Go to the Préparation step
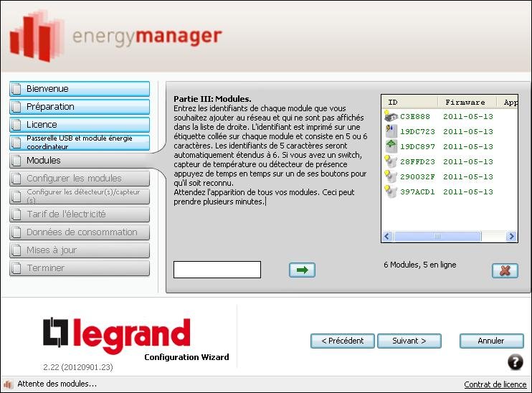 click(x=80, y=107)
